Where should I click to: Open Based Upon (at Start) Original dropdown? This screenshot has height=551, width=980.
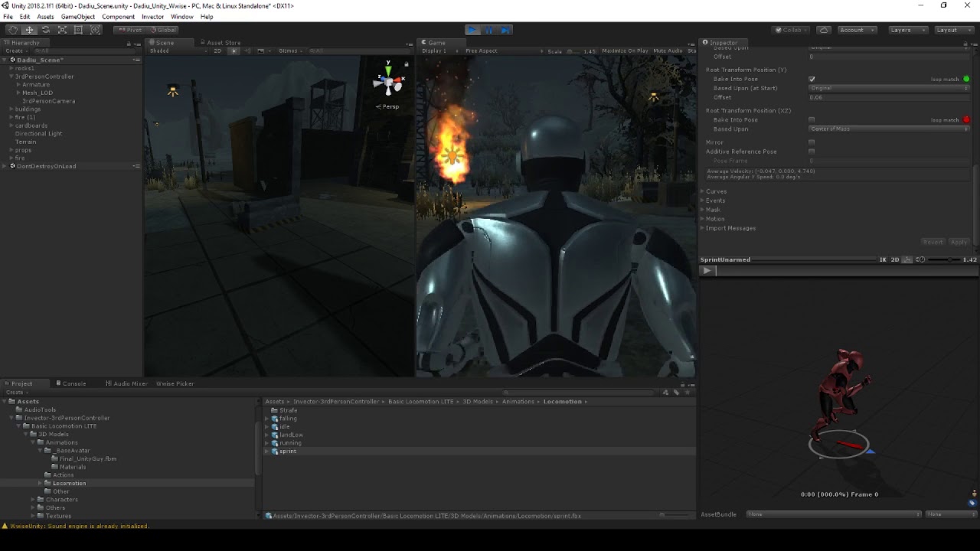[889, 88]
